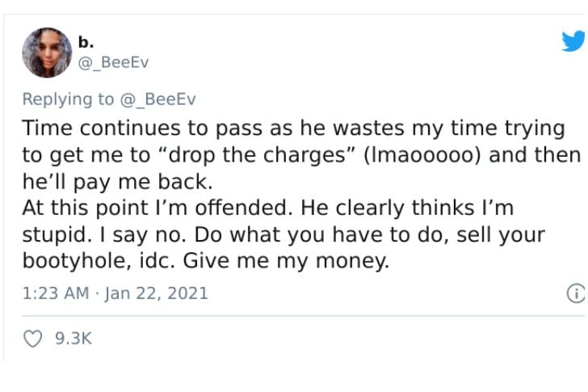Open the @_BeeEv handle under the name

[x=113, y=62]
